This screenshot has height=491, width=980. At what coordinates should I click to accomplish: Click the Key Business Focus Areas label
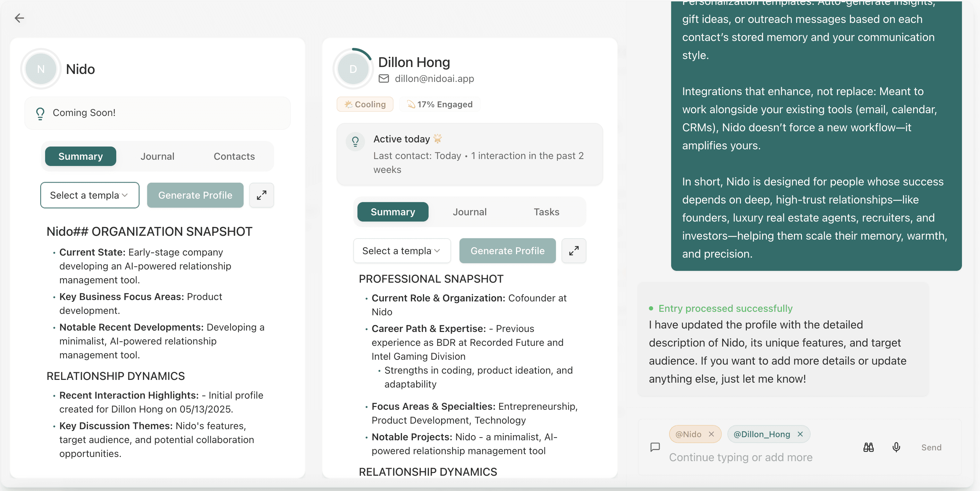122,297
